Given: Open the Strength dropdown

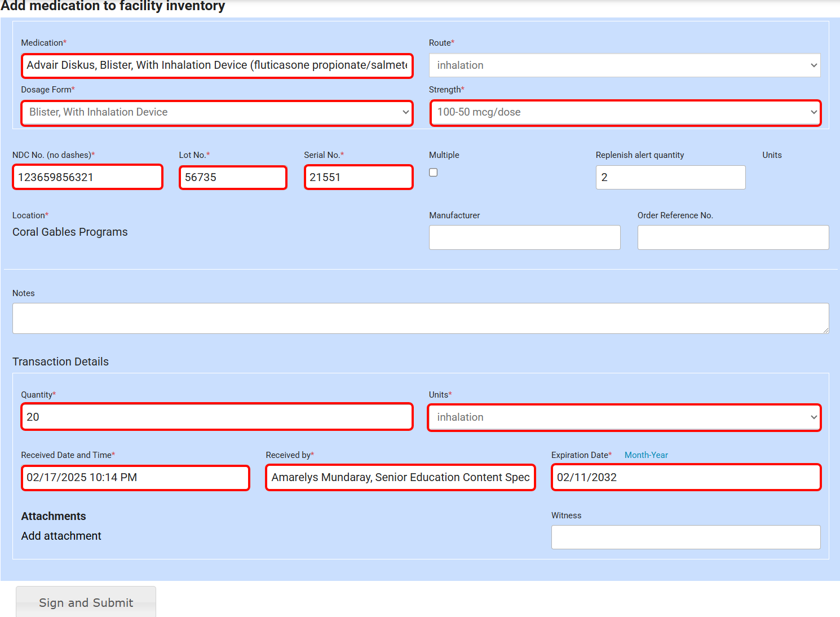Looking at the screenshot, I should pos(625,113).
